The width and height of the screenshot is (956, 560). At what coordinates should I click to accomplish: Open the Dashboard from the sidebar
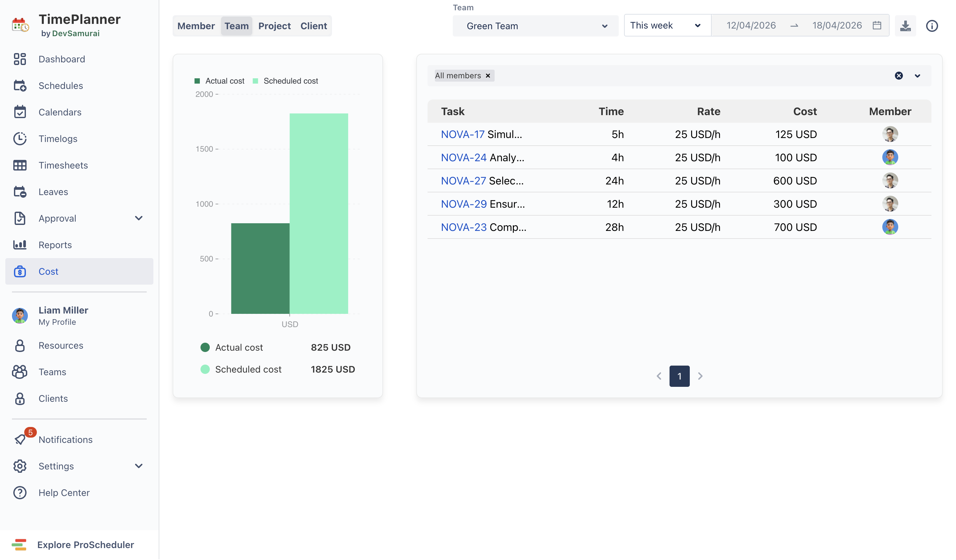(61, 59)
